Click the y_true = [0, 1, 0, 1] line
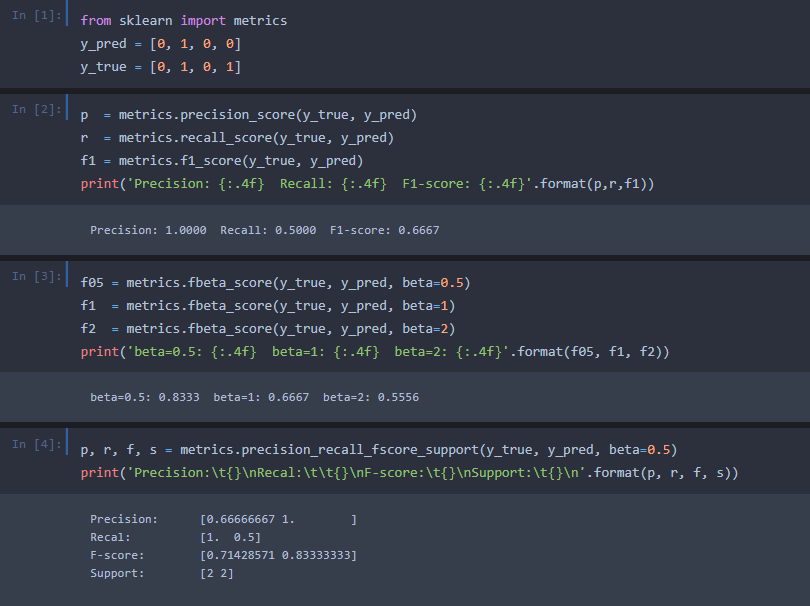This screenshot has width=810, height=606. tap(161, 67)
